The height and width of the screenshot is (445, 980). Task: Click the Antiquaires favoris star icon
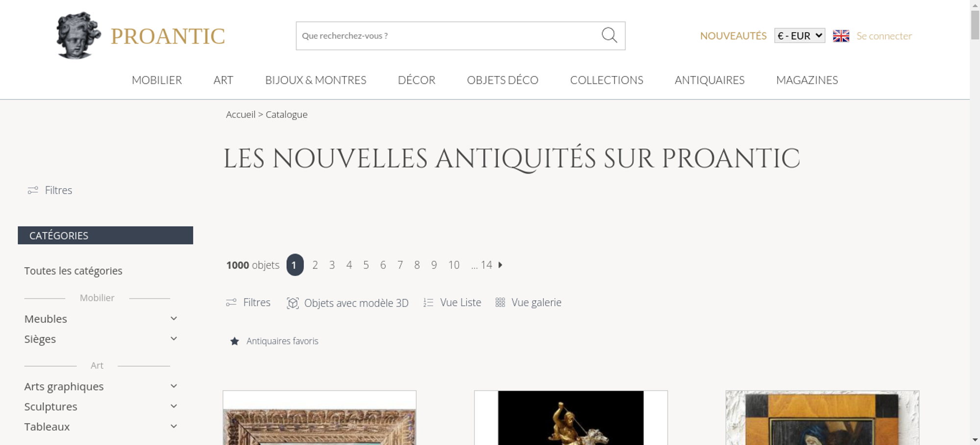click(x=235, y=341)
